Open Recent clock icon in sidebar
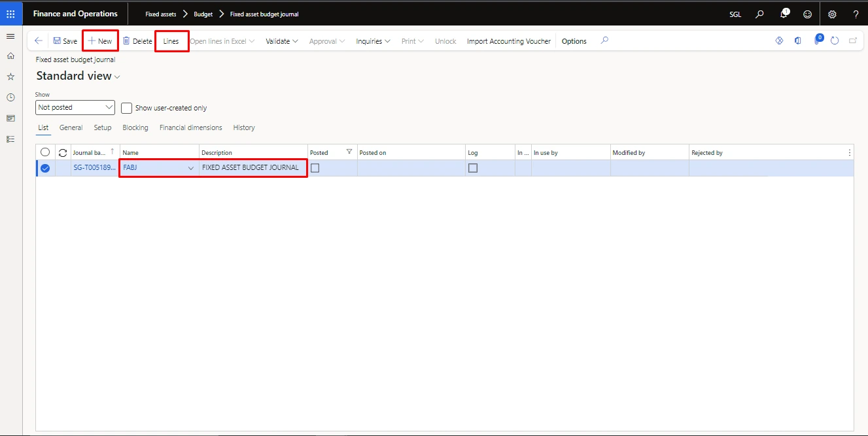 pyautogui.click(x=10, y=97)
